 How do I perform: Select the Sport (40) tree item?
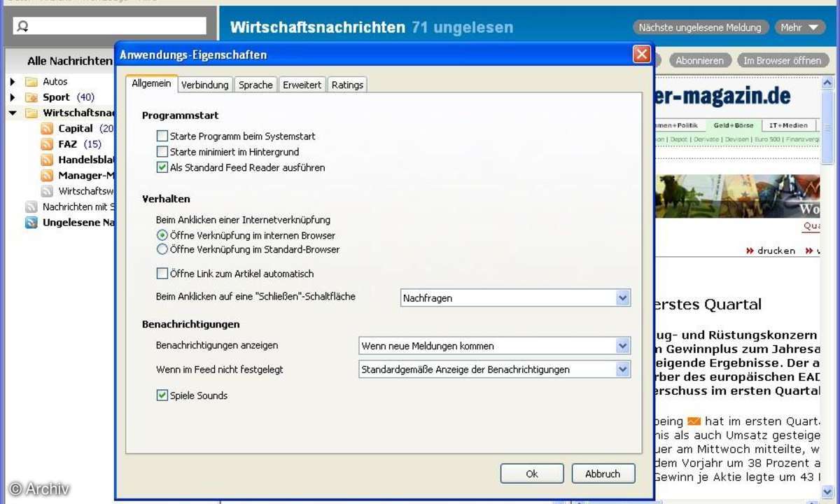pyautogui.click(x=69, y=97)
